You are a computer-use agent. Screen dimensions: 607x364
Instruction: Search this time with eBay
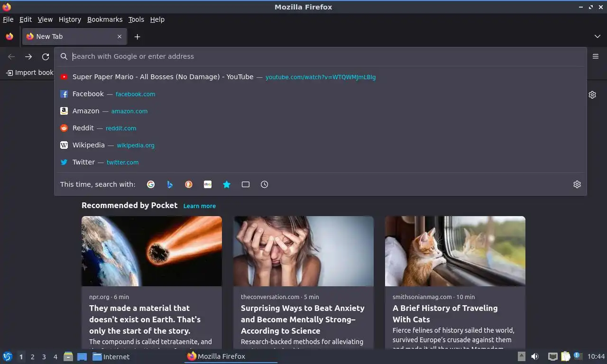pos(208,184)
